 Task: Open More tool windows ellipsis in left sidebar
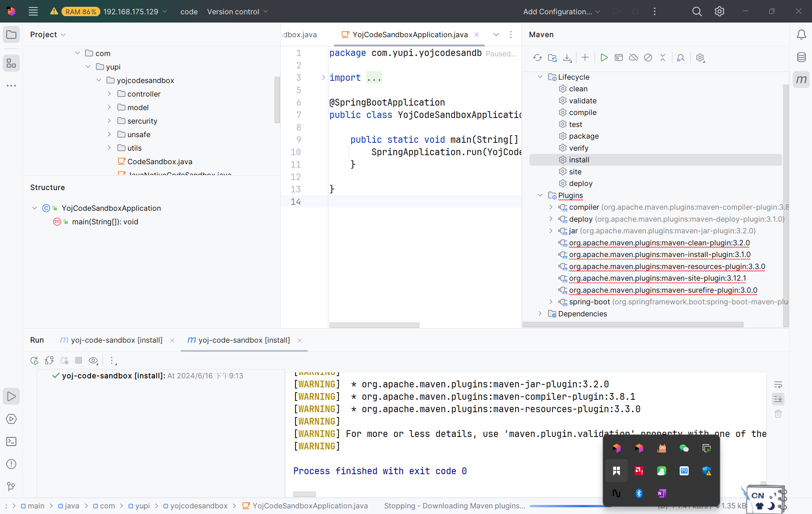click(11, 86)
